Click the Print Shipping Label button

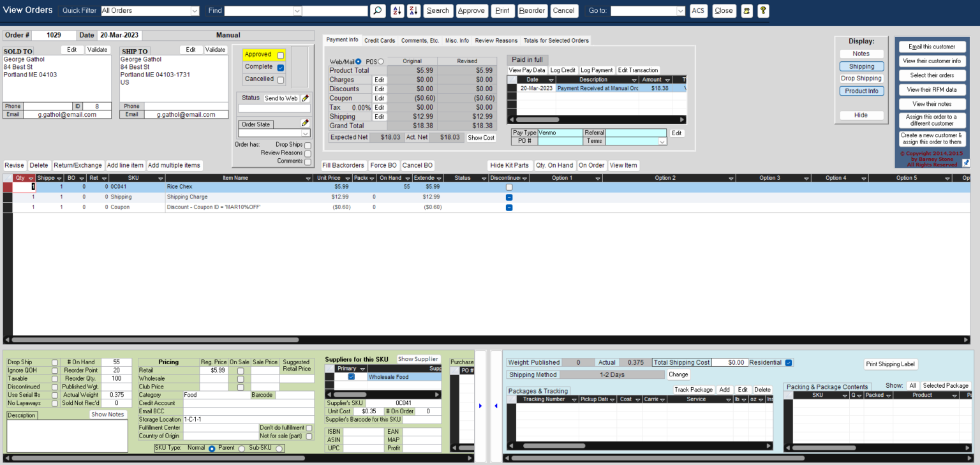[891, 364]
